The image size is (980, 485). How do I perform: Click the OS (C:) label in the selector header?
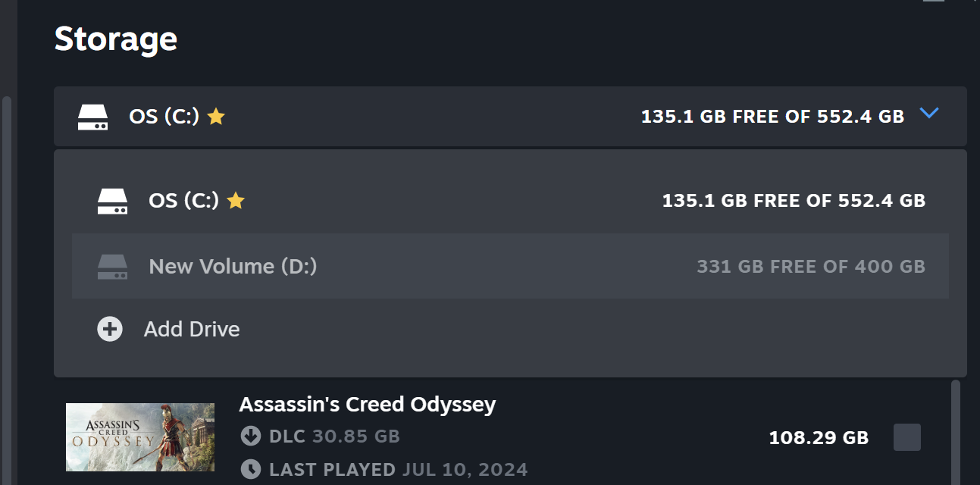[x=164, y=117]
